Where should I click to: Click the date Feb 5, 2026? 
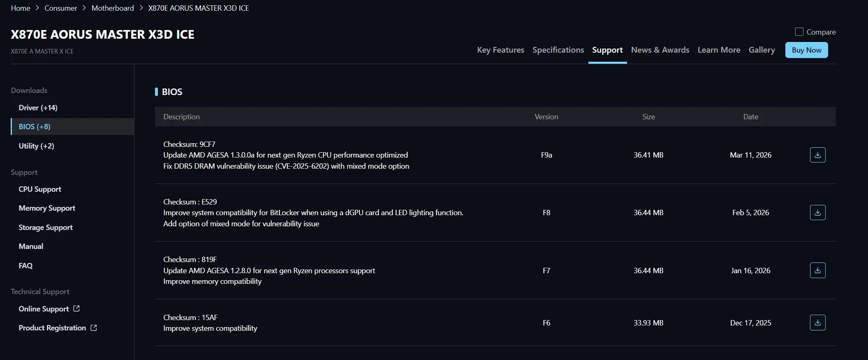click(x=750, y=213)
